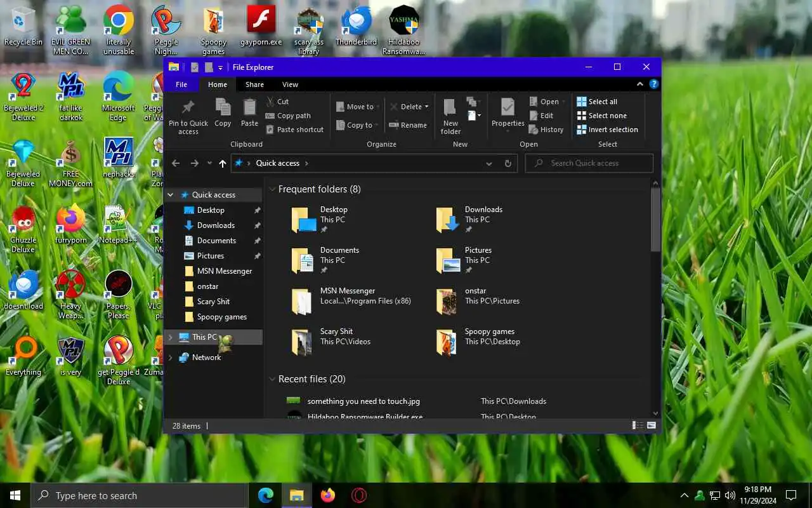Click the taskbar search box

point(140,495)
